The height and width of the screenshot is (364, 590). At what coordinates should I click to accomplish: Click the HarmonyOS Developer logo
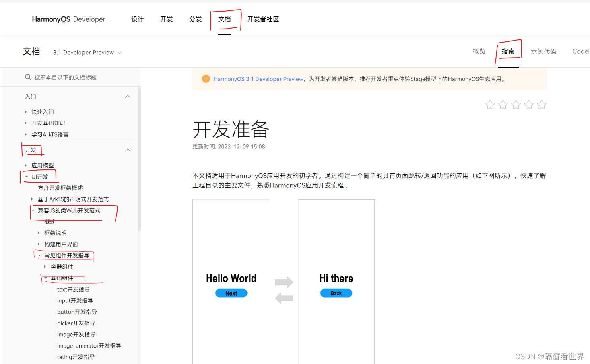[x=68, y=19]
